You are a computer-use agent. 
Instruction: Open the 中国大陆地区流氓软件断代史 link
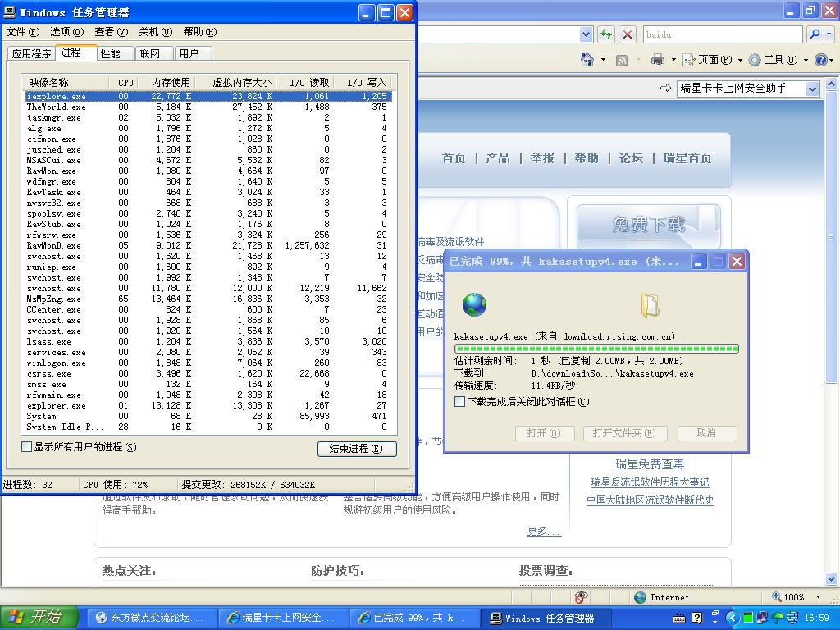click(650, 500)
